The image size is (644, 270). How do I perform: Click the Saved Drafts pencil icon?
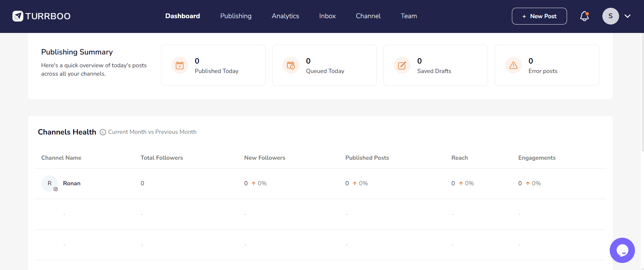coord(402,65)
